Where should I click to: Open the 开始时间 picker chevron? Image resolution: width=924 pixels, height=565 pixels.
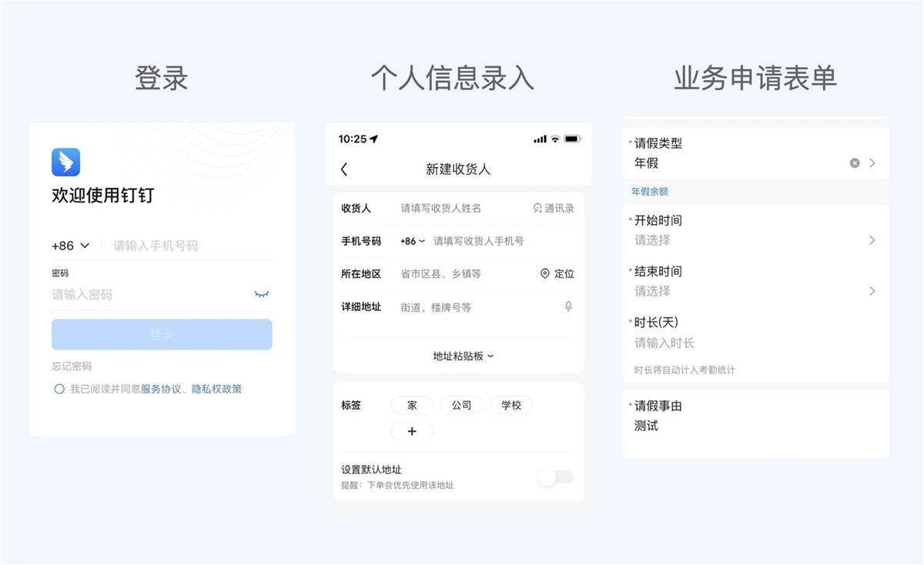pos(872,240)
